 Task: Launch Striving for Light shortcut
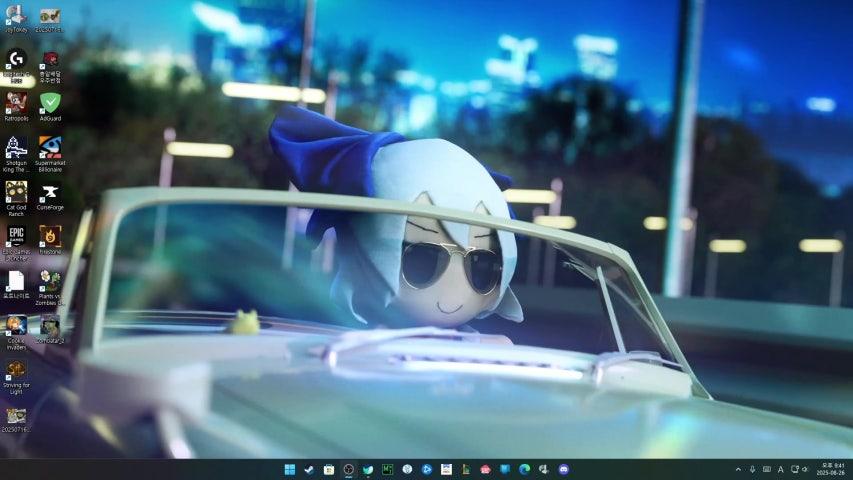click(16, 377)
